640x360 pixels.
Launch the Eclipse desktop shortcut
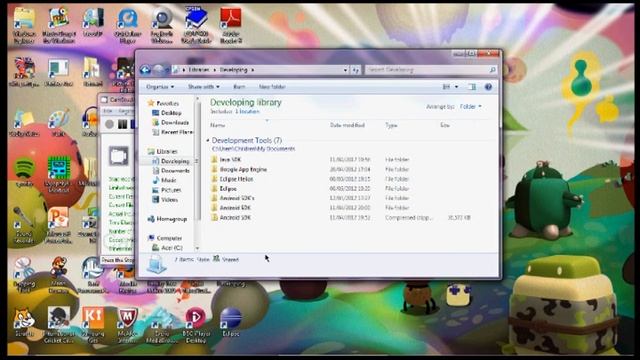point(231,322)
